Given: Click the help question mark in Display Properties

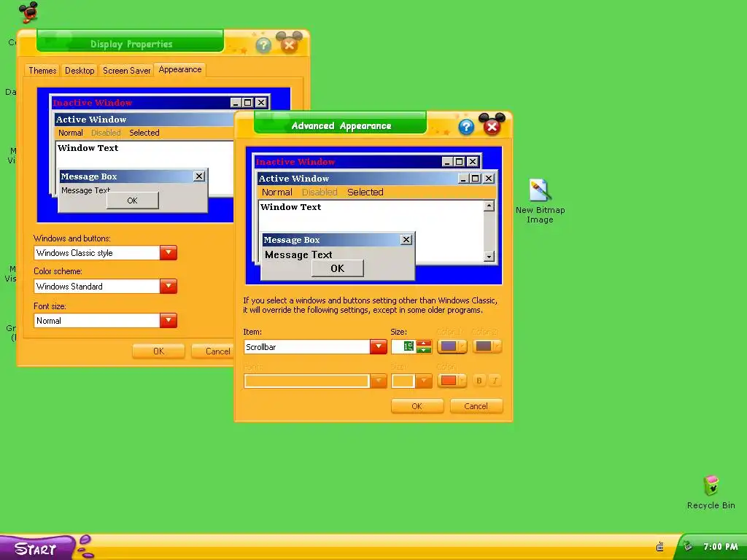Looking at the screenshot, I should 263,45.
